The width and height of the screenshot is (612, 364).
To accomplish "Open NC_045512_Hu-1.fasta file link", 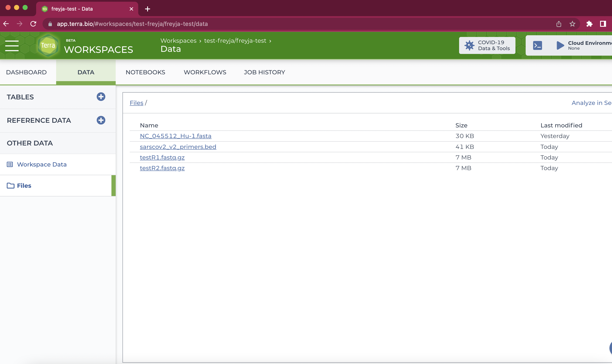I will tap(176, 136).
